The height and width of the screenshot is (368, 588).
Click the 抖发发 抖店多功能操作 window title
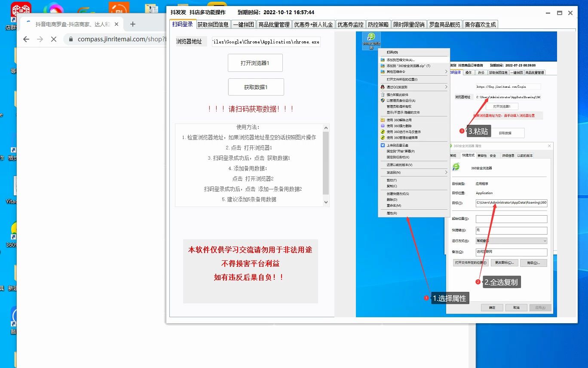[198, 12]
